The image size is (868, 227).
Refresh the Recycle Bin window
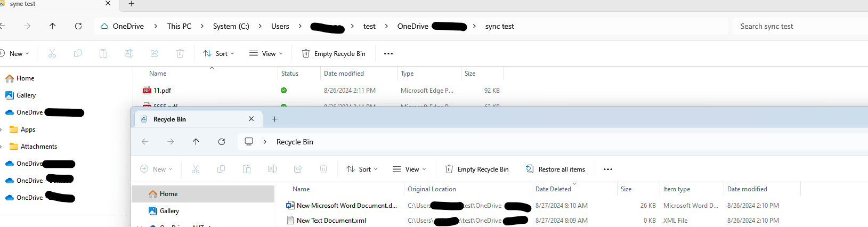(x=222, y=142)
